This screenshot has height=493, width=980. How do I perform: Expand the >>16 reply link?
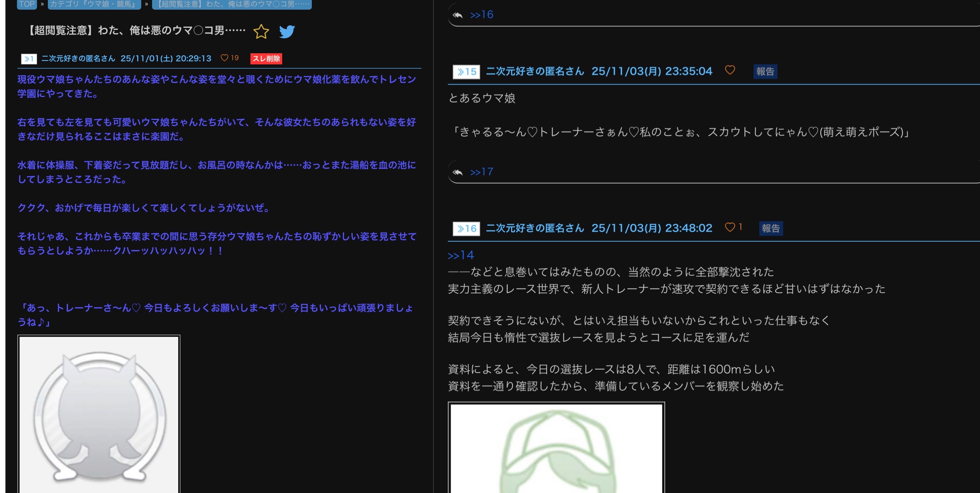point(482,15)
